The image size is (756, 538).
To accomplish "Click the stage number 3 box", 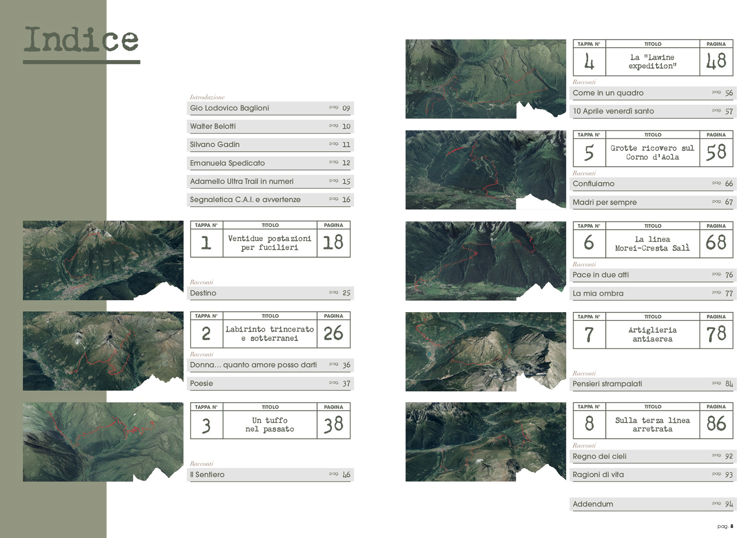I will [x=207, y=425].
